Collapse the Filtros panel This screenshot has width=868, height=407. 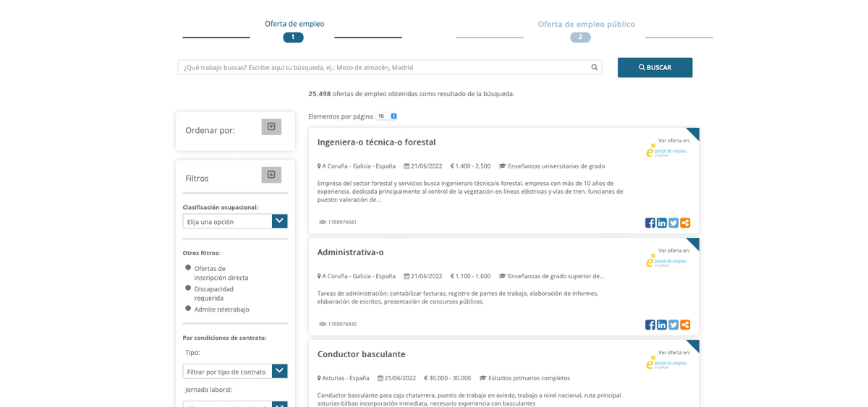(x=271, y=175)
